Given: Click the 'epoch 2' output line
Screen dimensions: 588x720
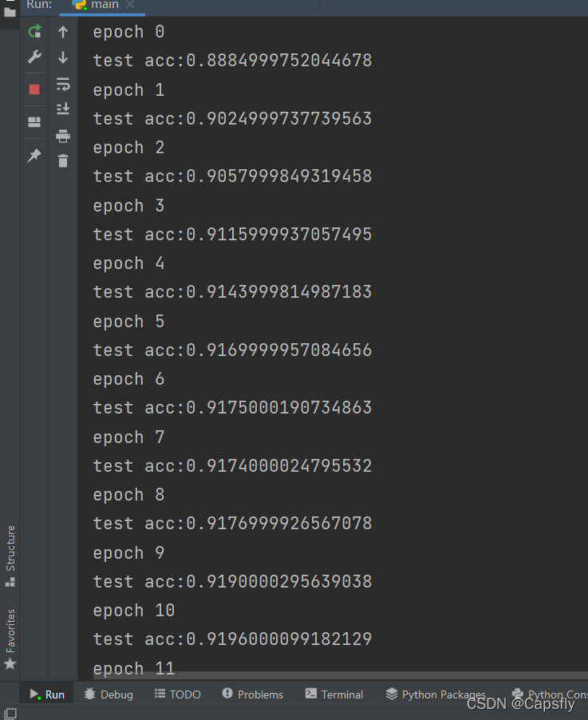Looking at the screenshot, I should click(128, 148).
